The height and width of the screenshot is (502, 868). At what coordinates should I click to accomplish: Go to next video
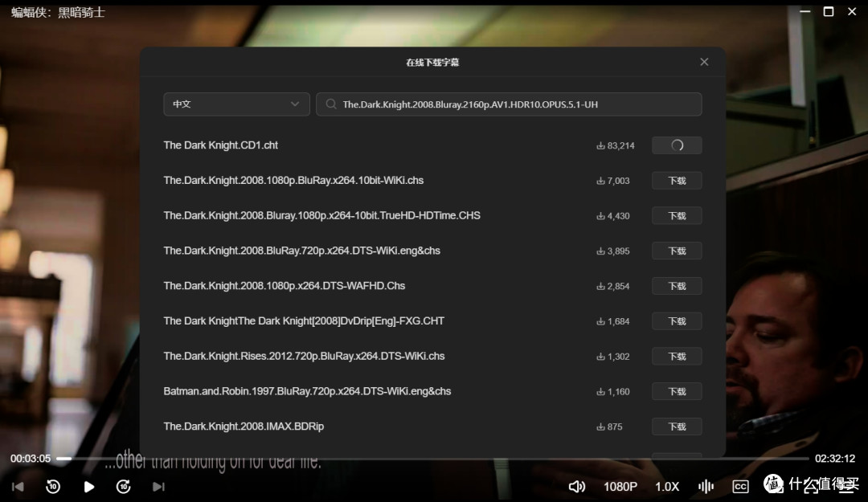[159, 487]
